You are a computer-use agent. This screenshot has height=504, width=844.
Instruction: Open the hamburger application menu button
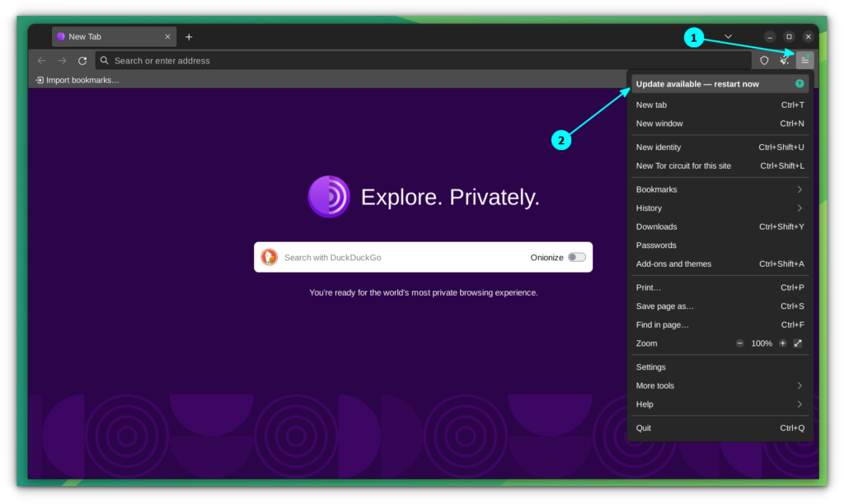click(x=804, y=60)
